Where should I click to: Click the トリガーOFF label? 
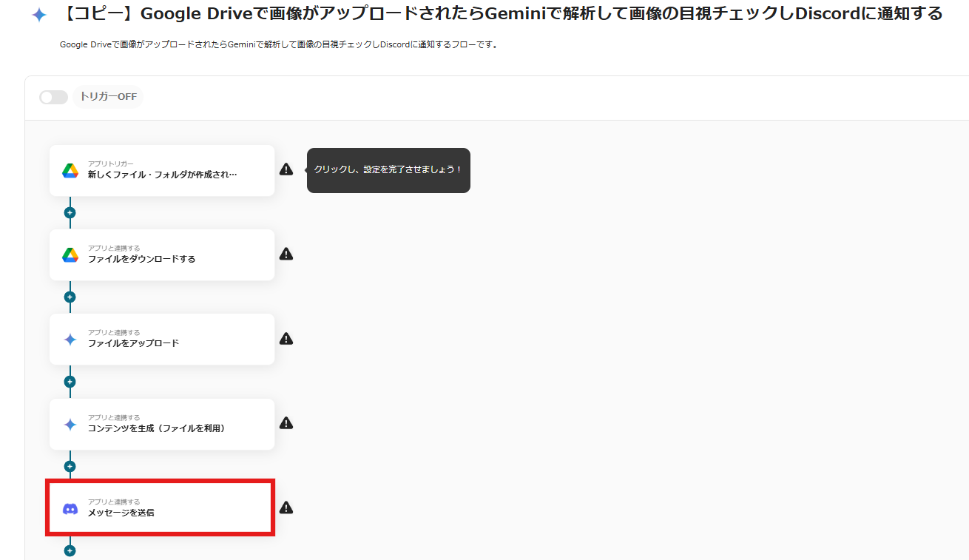tap(108, 97)
